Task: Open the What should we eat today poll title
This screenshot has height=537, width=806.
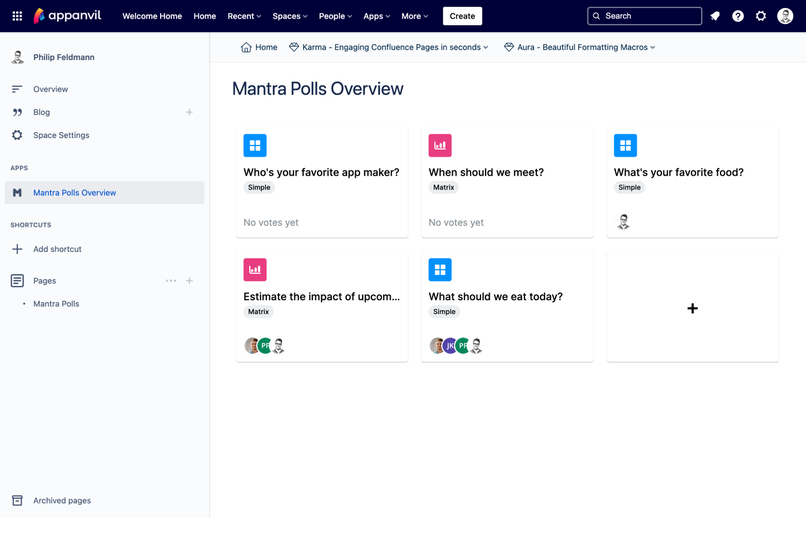Action: tap(496, 297)
